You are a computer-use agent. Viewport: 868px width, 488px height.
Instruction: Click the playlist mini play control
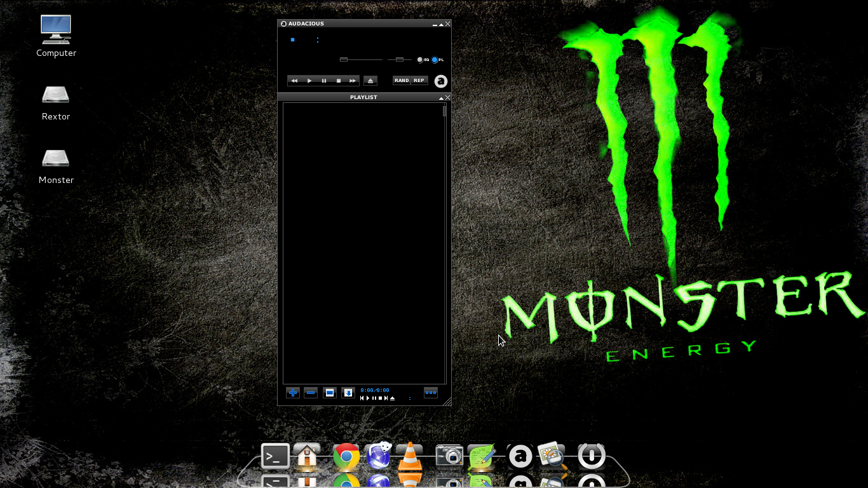368,398
